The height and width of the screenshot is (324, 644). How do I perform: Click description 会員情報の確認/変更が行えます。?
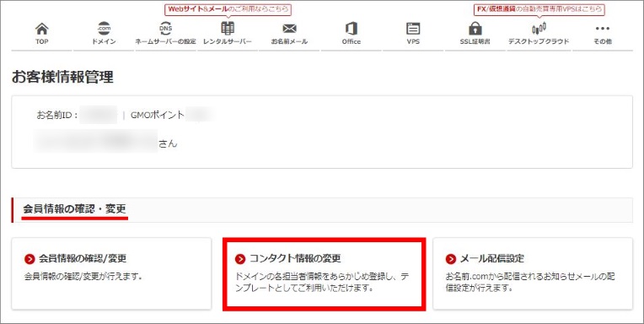click(x=83, y=276)
